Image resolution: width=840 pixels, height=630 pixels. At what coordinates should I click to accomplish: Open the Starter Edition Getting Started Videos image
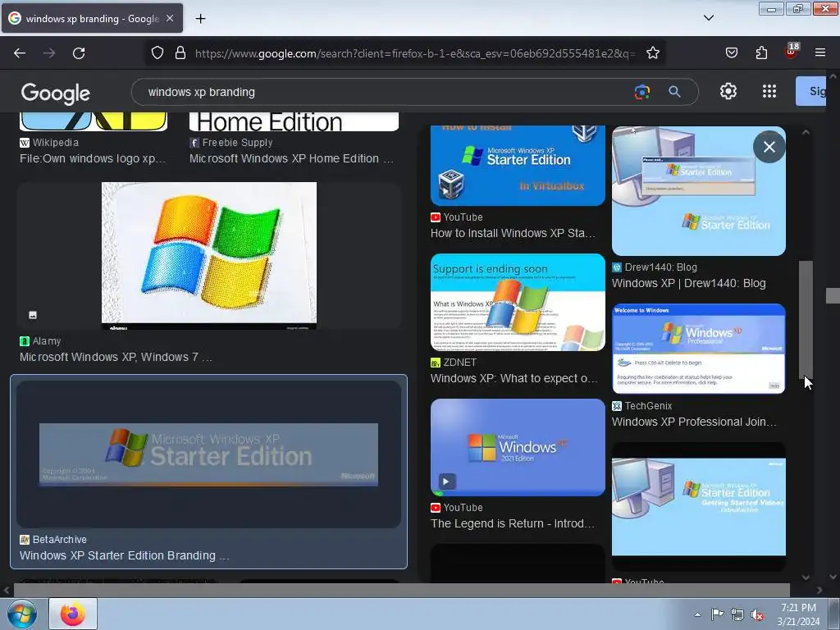click(699, 507)
